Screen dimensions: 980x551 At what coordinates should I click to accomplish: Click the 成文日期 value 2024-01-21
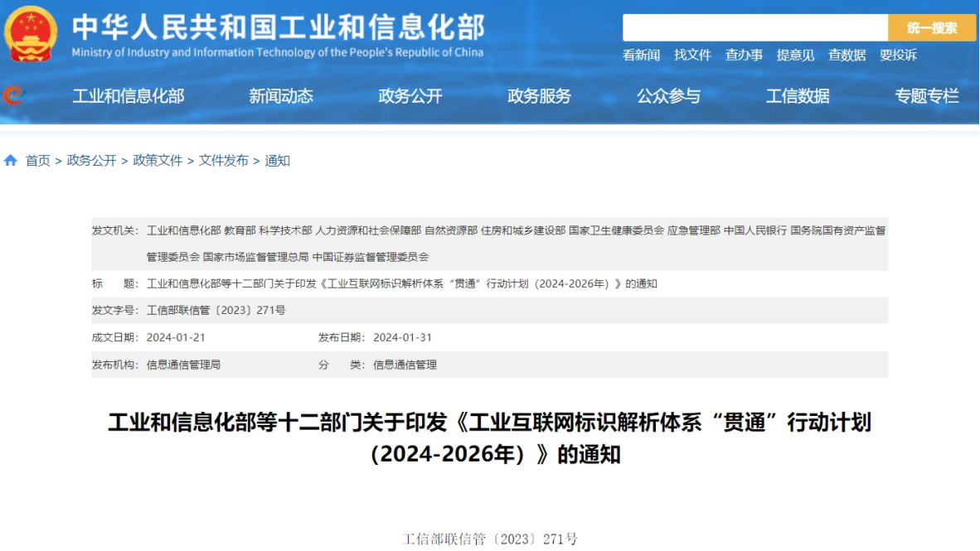click(176, 337)
